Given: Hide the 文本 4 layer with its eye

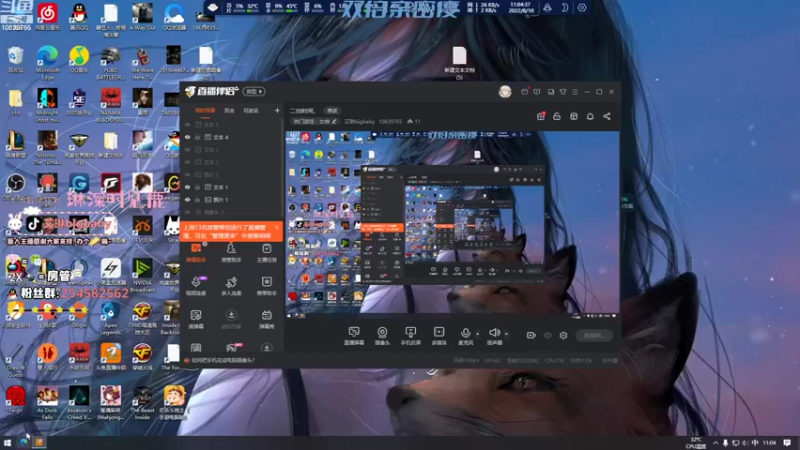Looking at the screenshot, I should (188, 137).
